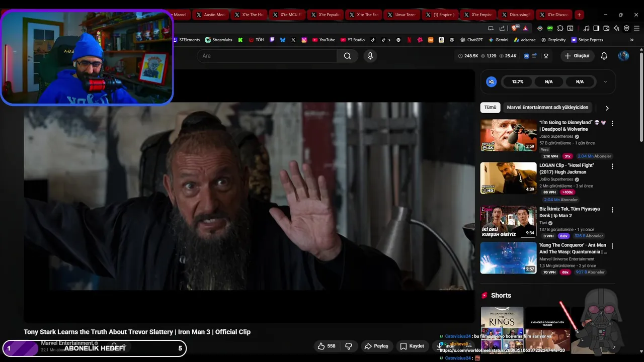Open the Brave Wallet icon
This screenshot has width=644, height=362.
point(606,28)
